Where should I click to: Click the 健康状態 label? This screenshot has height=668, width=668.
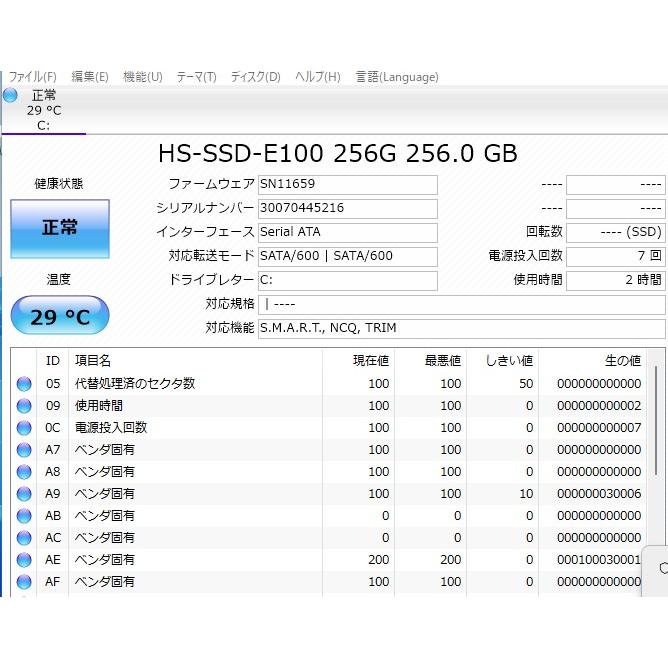point(59,184)
